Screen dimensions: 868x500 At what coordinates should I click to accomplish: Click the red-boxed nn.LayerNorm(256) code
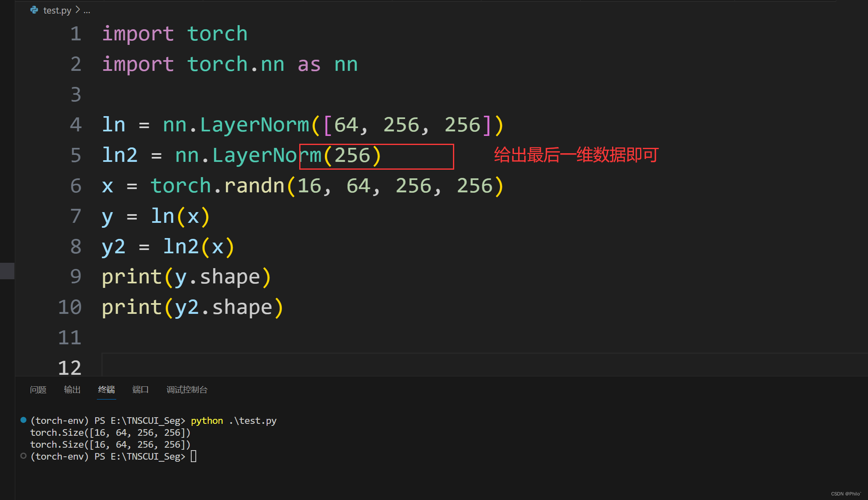pos(375,156)
